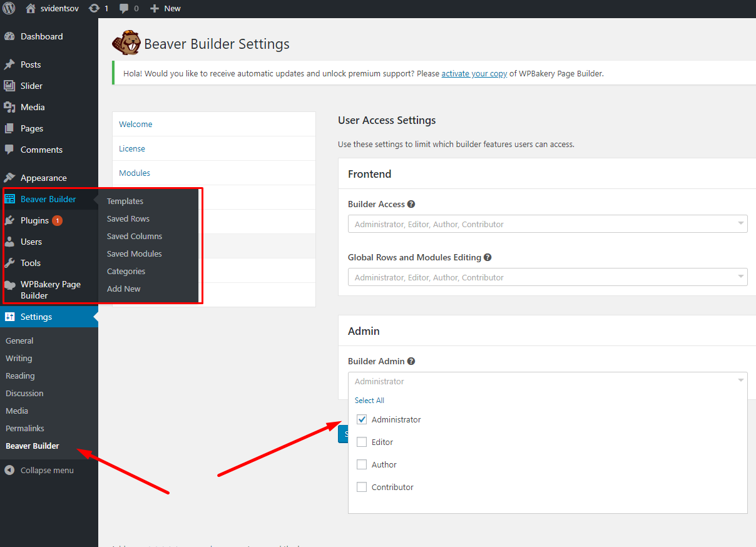Click the Appearance paintbrush icon
The image size is (756, 547).
[x=9, y=178]
